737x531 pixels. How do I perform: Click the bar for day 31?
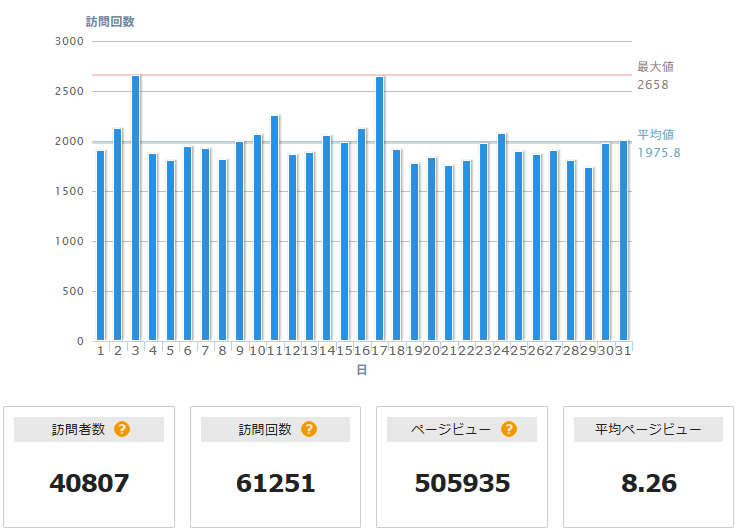click(623, 241)
